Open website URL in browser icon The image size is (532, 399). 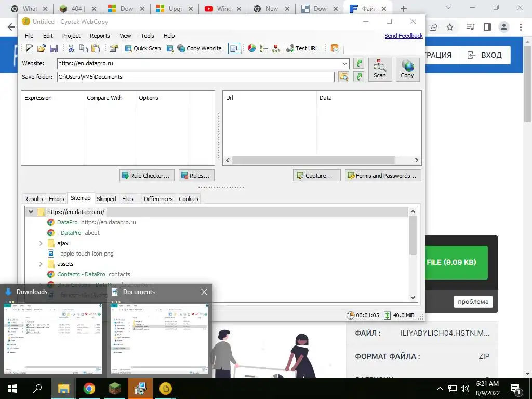[x=358, y=63]
